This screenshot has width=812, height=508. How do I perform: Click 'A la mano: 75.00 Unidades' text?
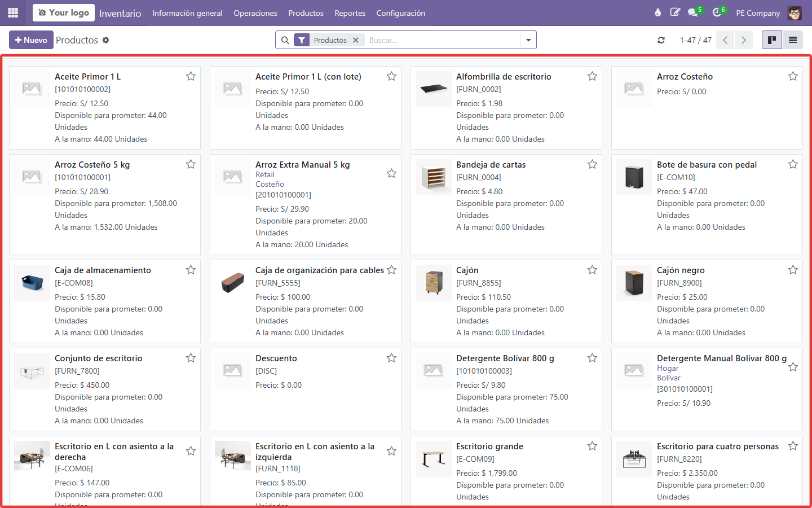502,421
